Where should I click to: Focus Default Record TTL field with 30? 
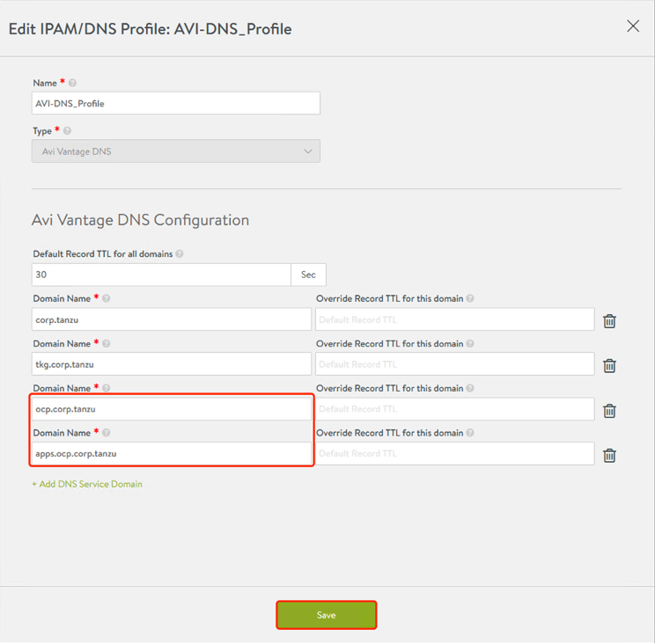pos(161,274)
